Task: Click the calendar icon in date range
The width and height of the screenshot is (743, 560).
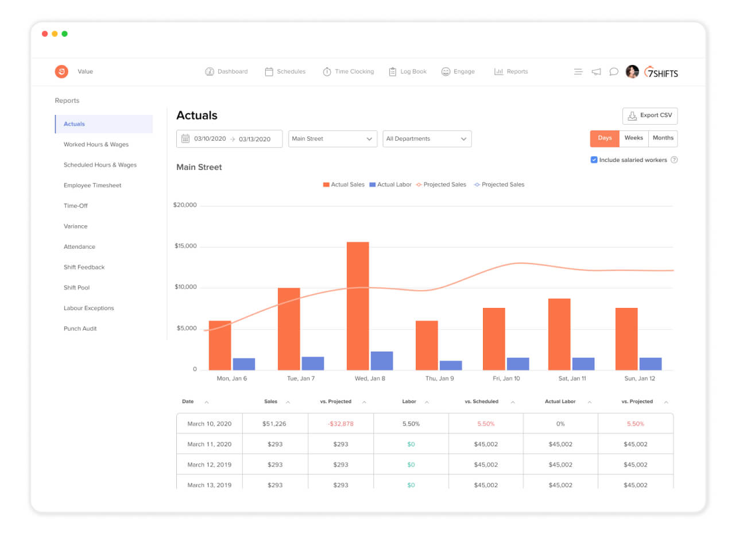Action: (x=185, y=139)
